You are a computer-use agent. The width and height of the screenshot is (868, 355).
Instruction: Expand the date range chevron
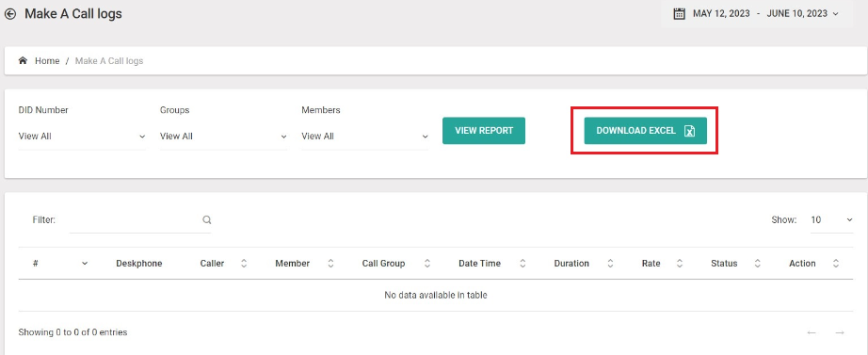835,14
